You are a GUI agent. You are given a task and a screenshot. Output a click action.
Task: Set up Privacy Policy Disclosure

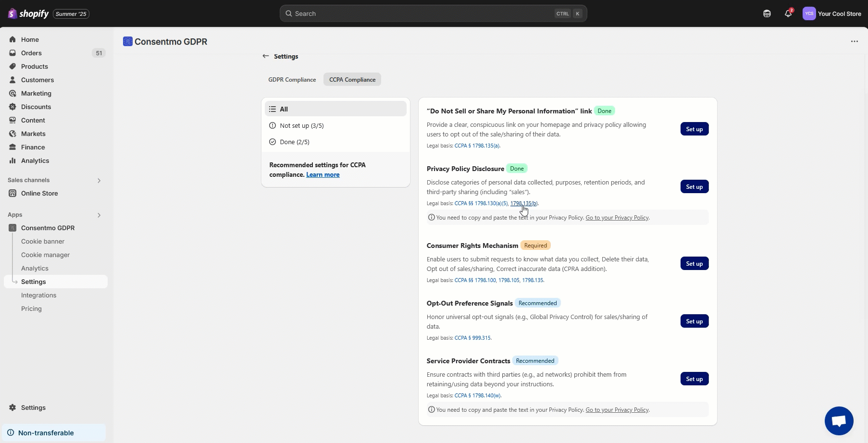click(x=694, y=186)
